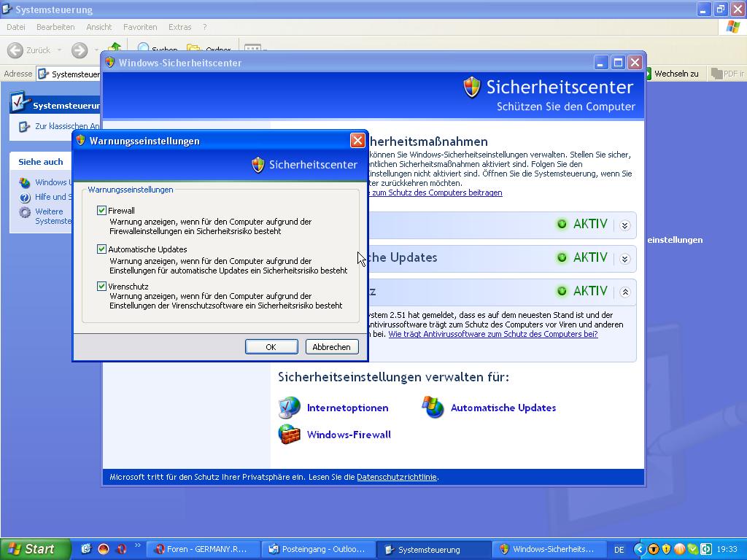This screenshot has width=747, height=560.
Task: Expand the quick launch overflow chevron
Action: pos(138,545)
